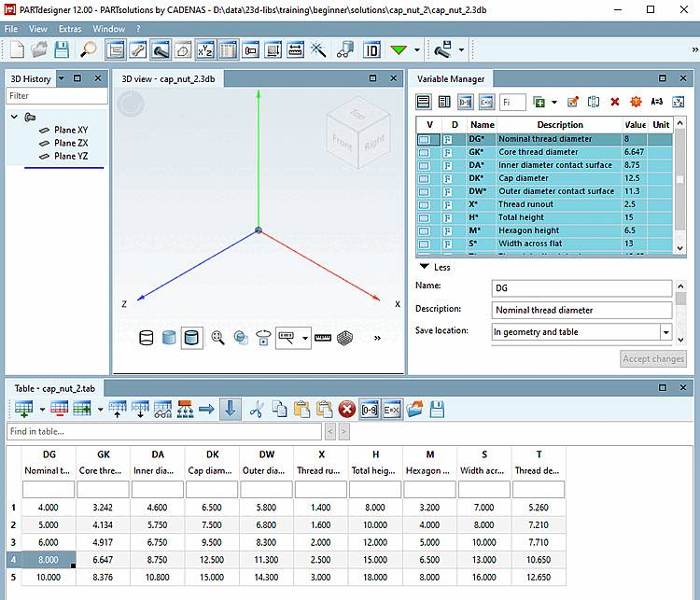Open the Window menu

109,29
